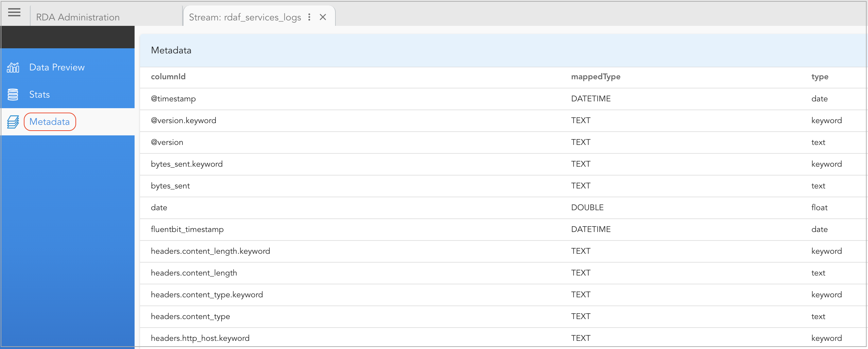Select the Metadata layers icon
Image resolution: width=868 pixels, height=349 pixels.
tap(13, 121)
